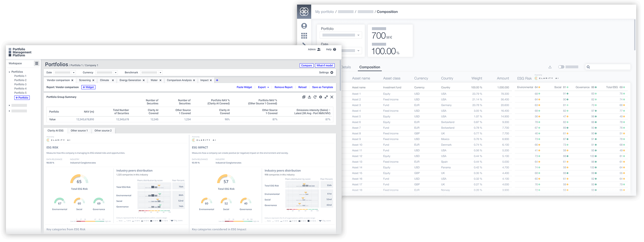Open the apps grid icon in the sidebar

tap(304, 35)
